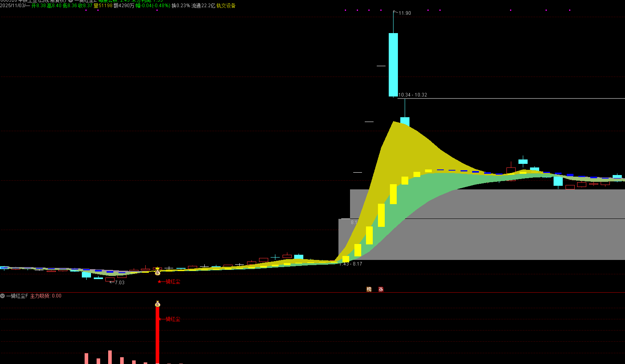Click the ★一骑红尘 label in the sub-chart
Viewport: 625px width, 364px height.
coord(170,319)
